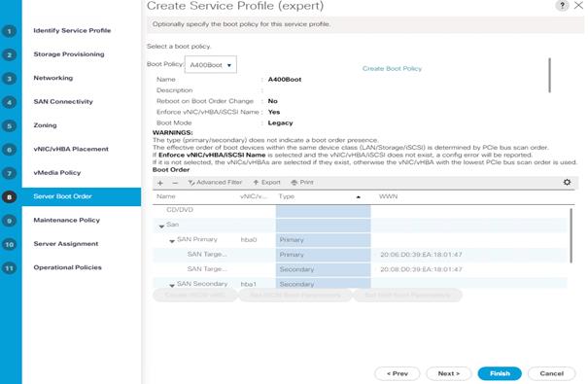Go to Identify Service Profile step
Screen dimensions: 588x384
click(x=72, y=30)
